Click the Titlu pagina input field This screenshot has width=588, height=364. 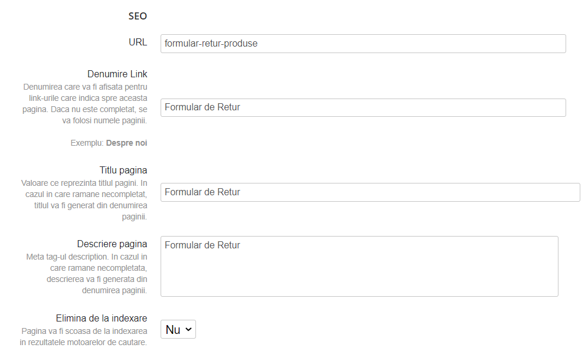pos(370,192)
